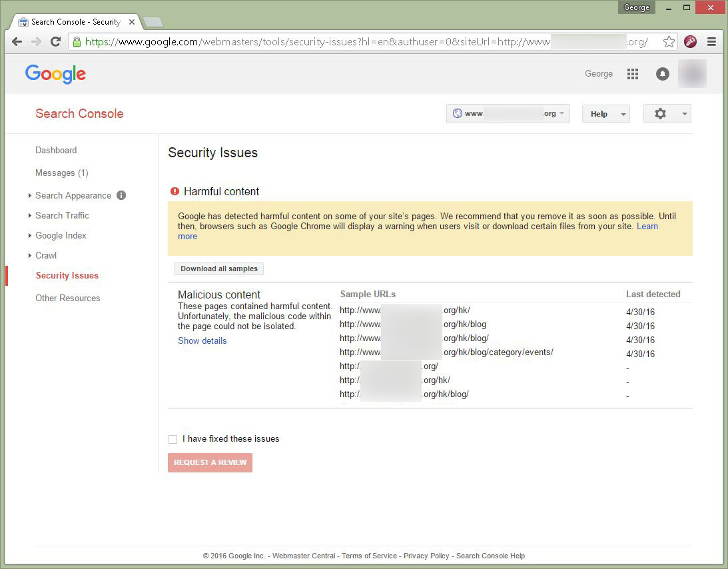Expand Search Appearance section

30,195
